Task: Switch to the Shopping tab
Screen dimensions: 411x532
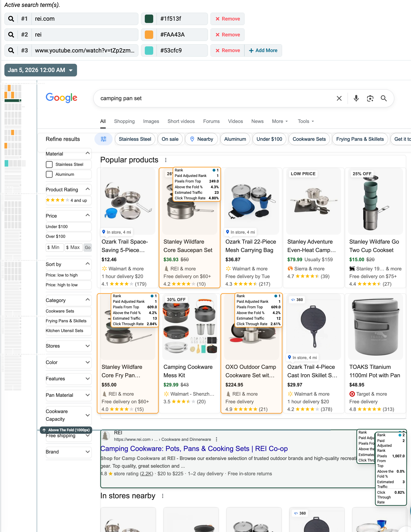Action: pyautogui.click(x=124, y=121)
